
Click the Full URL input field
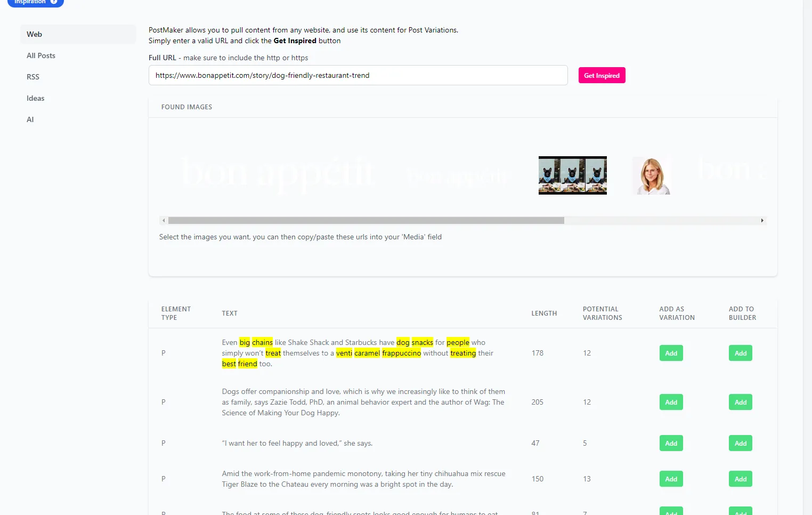click(358, 75)
